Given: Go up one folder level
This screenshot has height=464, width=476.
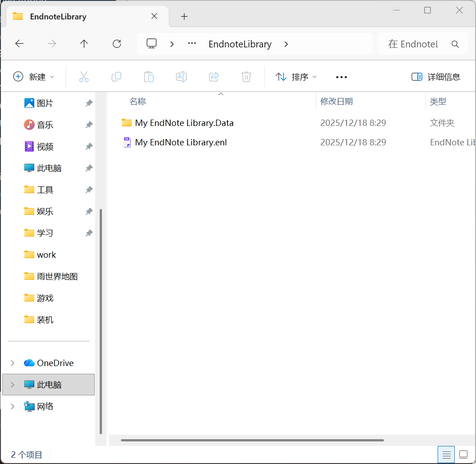Looking at the screenshot, I should (84, 44).
